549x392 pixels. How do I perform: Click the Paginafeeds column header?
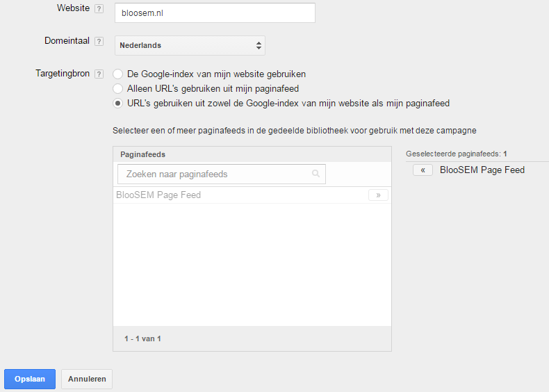[x=142, y=154]
